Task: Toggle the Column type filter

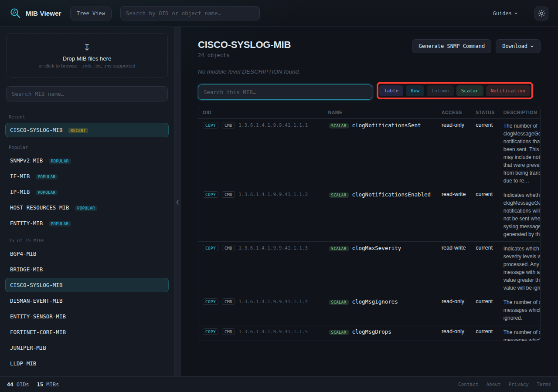Action: (440, 91)
